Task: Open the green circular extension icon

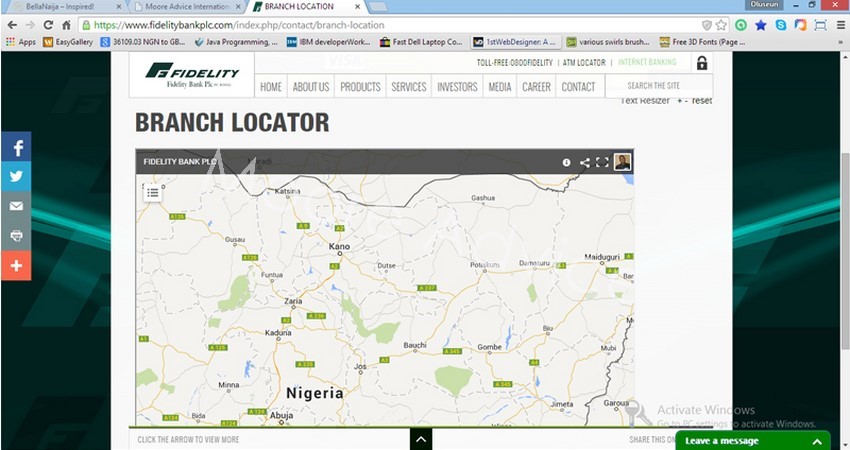Action: click(x=741, y=25)
